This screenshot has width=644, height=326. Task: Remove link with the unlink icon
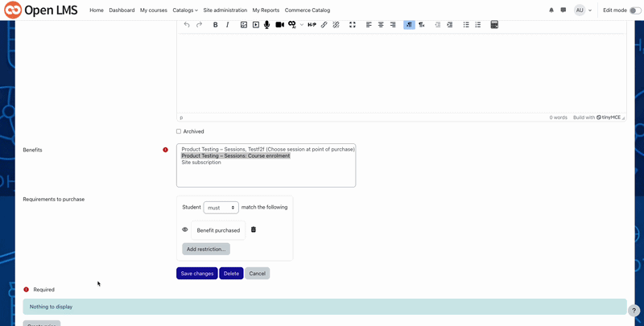coord(336,25)
